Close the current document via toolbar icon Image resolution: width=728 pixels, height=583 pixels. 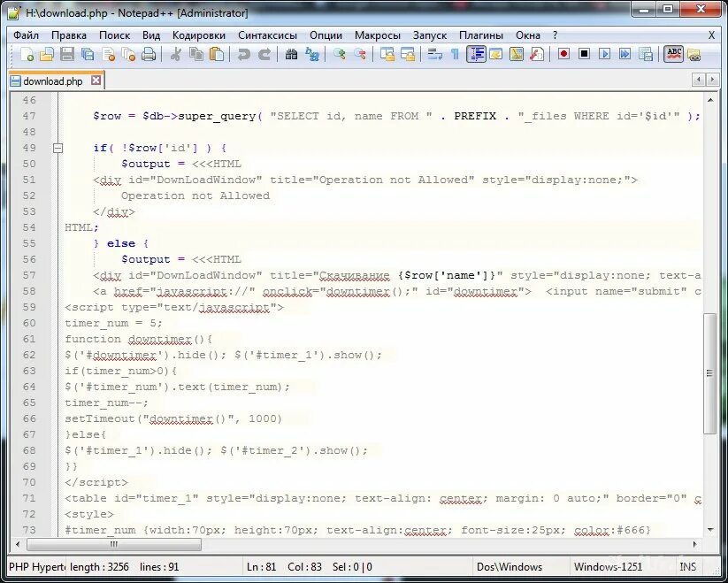click(x=108, y=55)
